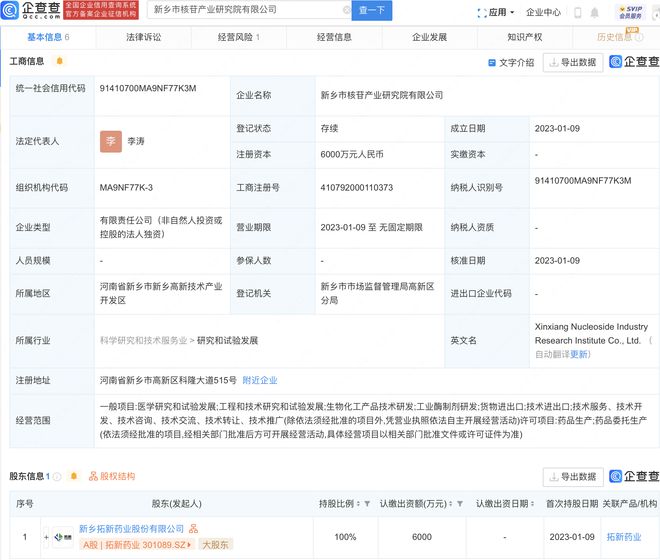Click equity structure icon beside 新乡拓新药业

[193, 528]
